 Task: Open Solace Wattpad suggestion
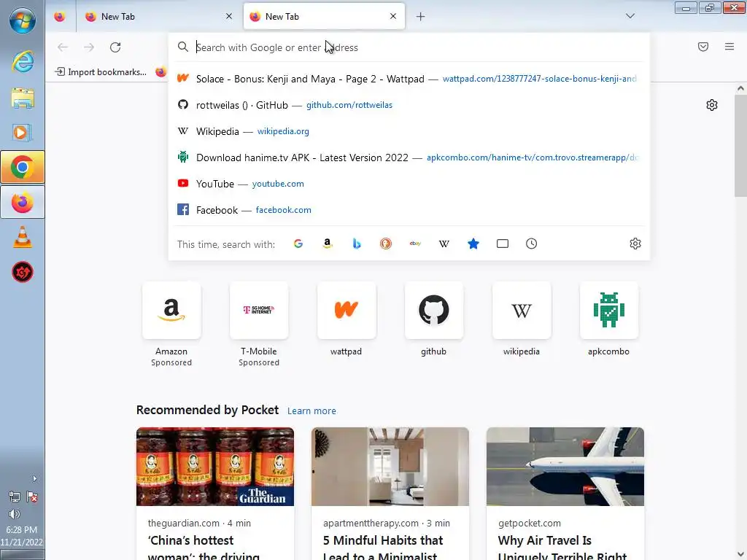point(409,79)
